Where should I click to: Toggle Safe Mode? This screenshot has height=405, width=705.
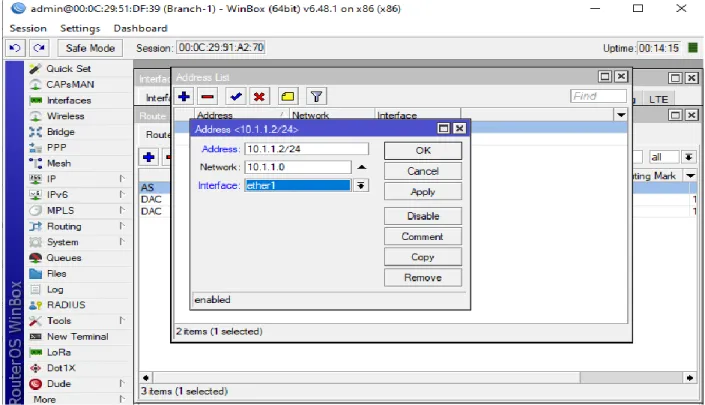[90, 48]
